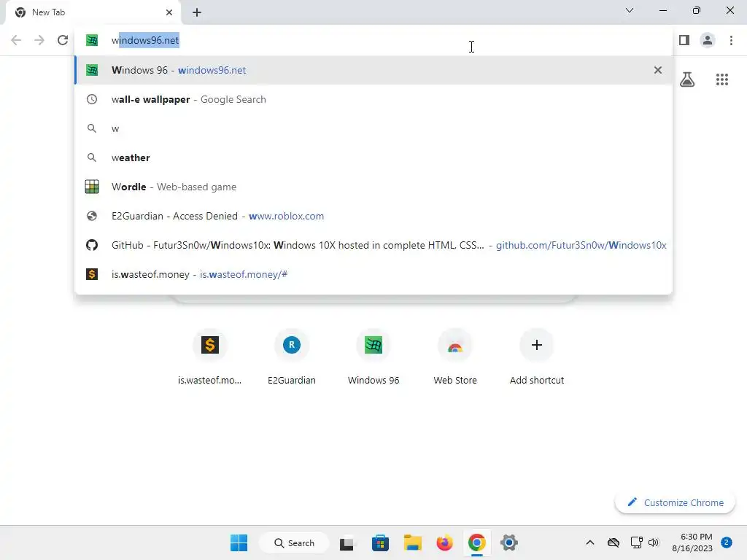This screenshot has width=747, height=560.
Task: Open the E2Guardian Access Denied roblox suggestion
Action: (373, 216)
